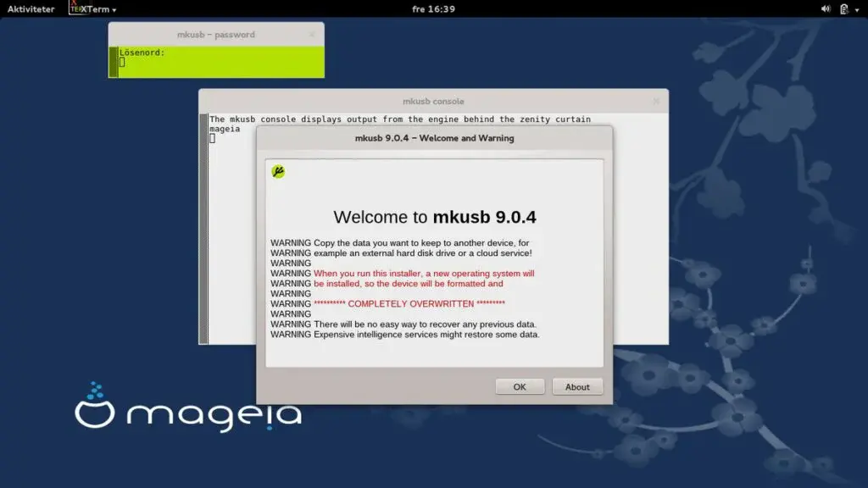
Task: Click 'Copy the data you want to keep' line
Action: point(421,243)
